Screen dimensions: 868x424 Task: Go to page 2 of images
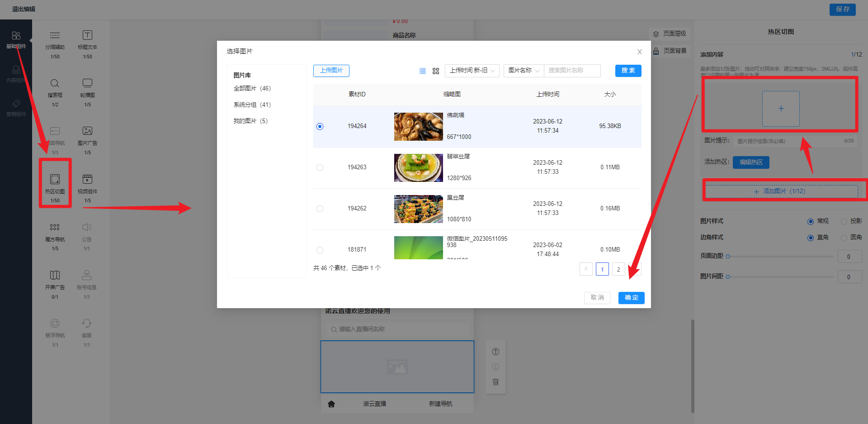[618, 269]
